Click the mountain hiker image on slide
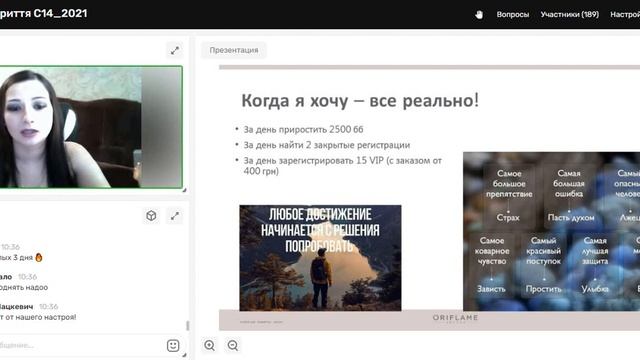The width and height of the screenshot is (640, 360). 320,258
